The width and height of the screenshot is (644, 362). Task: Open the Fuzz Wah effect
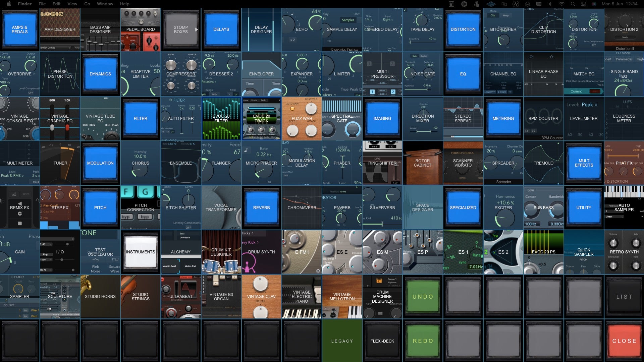coord(302,118)
